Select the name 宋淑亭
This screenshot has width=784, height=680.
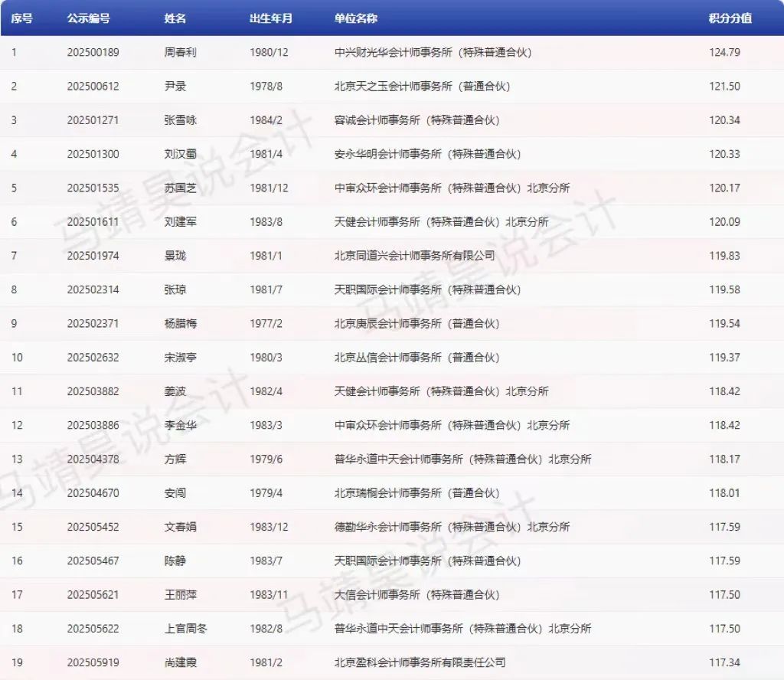pos(181,358)
